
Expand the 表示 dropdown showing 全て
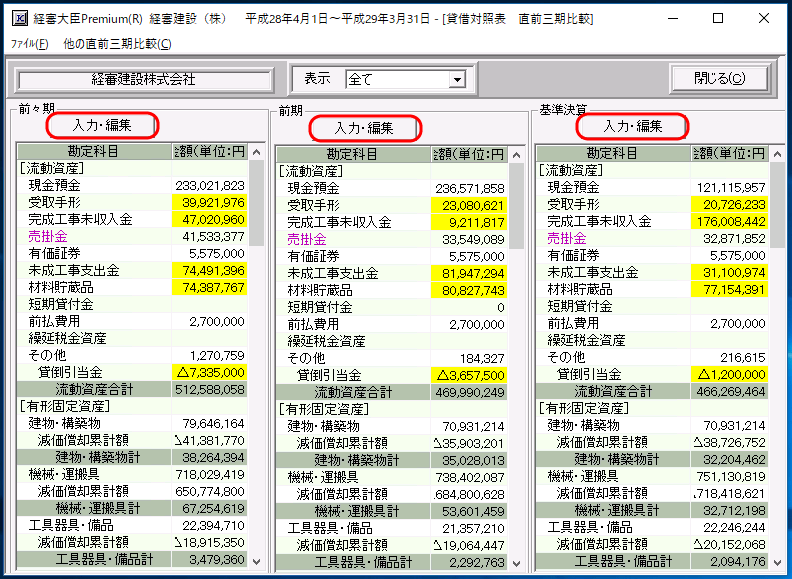click(457, 79)
